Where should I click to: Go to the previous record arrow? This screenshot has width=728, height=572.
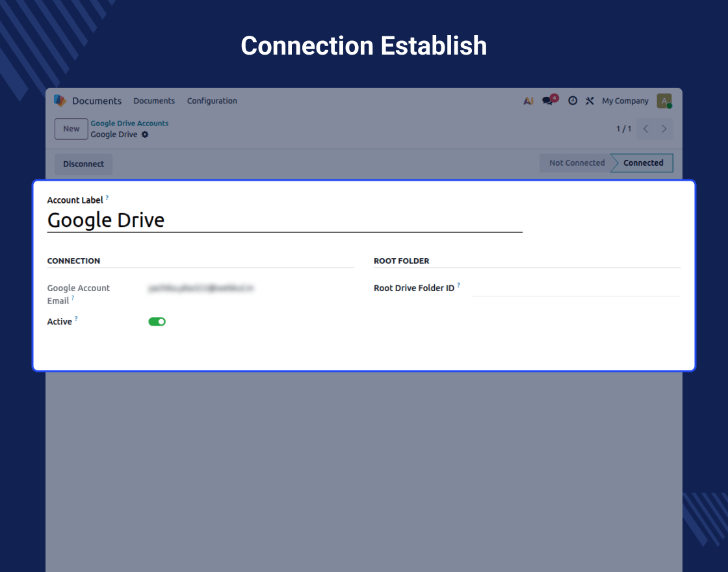click(645, 129)
